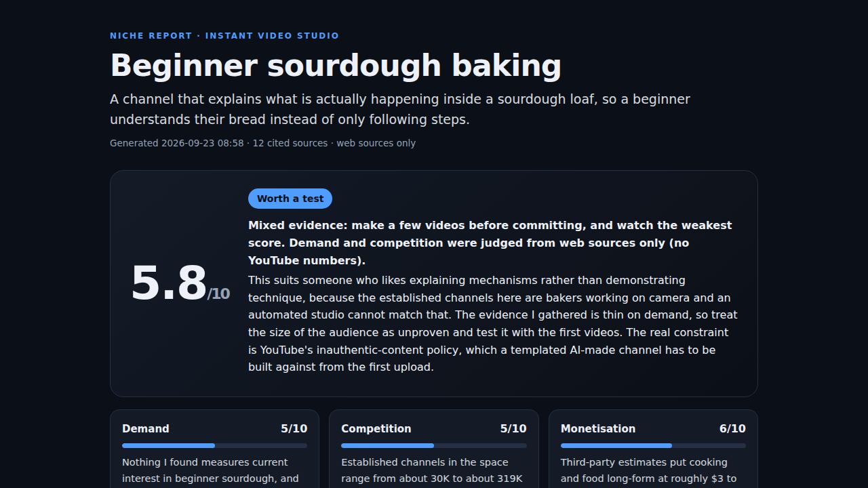Select the Monetisation score card heading
This screenshot has width=868, height=488.
pyautogui.click(x=598, y=428)
